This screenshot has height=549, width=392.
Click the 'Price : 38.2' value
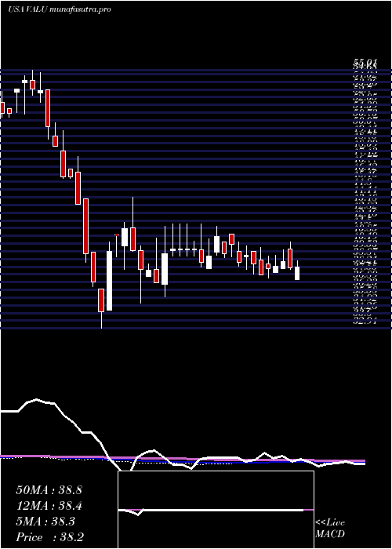point(49,537)
